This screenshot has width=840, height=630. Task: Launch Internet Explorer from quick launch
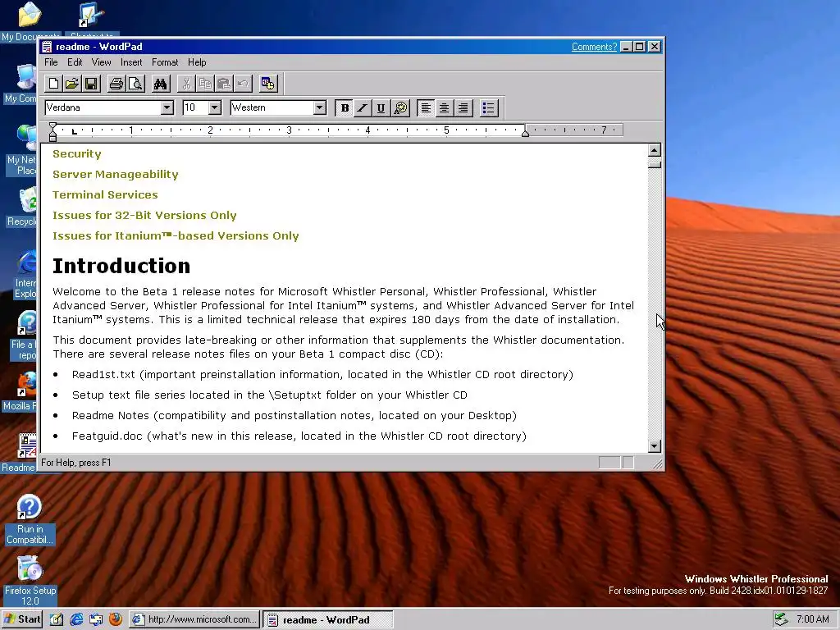tap(76, 619)
